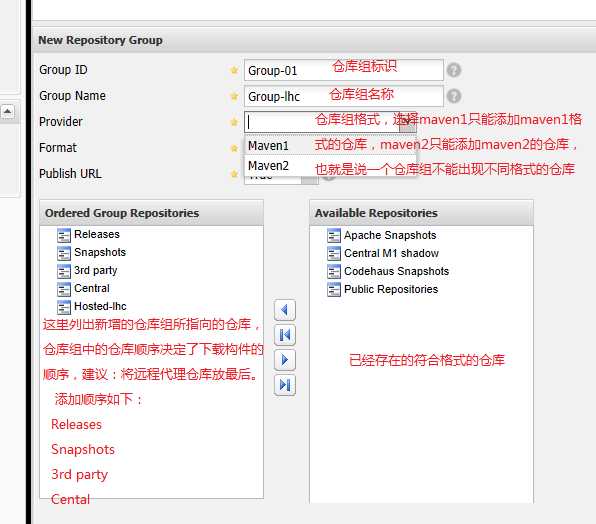The width and height of the screenshot is (596, 524).
Task: Select Central repository in ordered list
Action: click(x=92, y=288)
